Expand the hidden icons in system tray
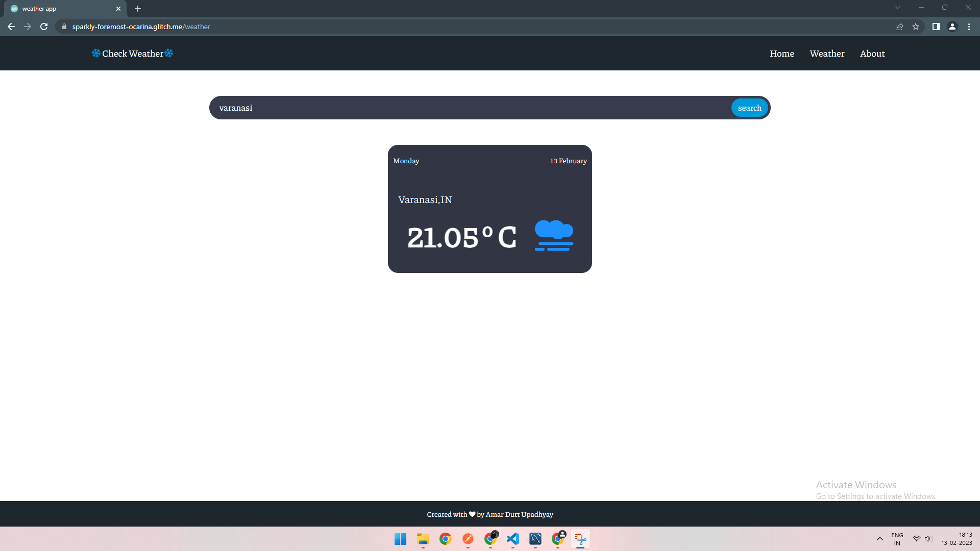 point(879,538)
